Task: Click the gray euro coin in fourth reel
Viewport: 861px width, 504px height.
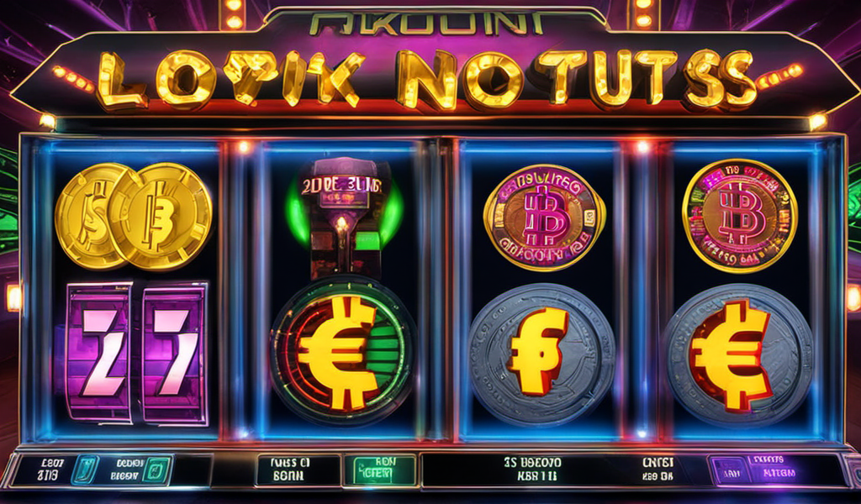Action: pyautogui.click(x=737, y=354)
